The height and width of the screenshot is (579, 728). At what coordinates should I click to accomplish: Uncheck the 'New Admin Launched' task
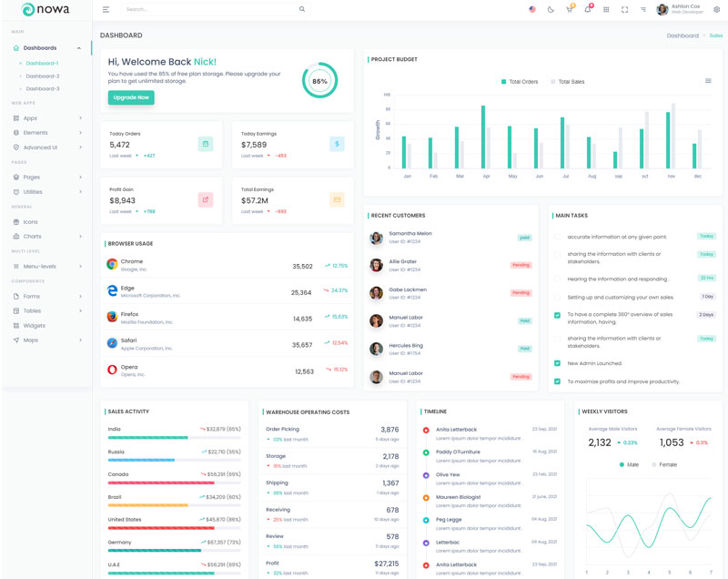coord(557,363)
